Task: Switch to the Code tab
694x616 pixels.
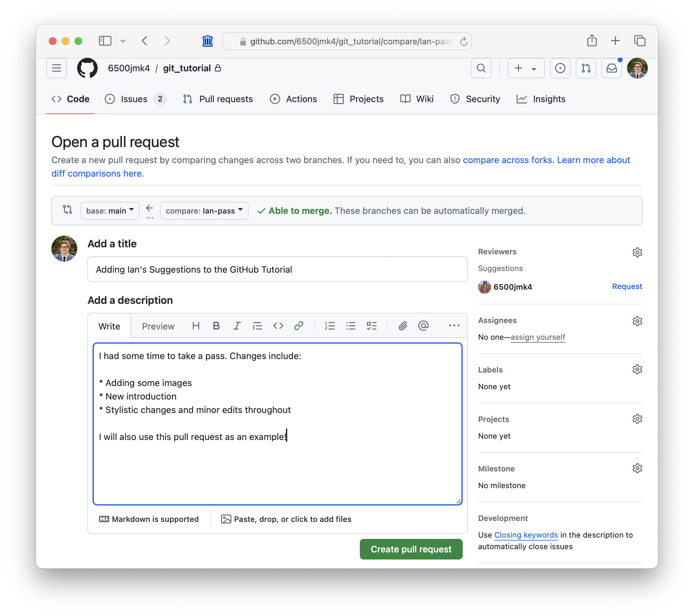Action: 71,99
